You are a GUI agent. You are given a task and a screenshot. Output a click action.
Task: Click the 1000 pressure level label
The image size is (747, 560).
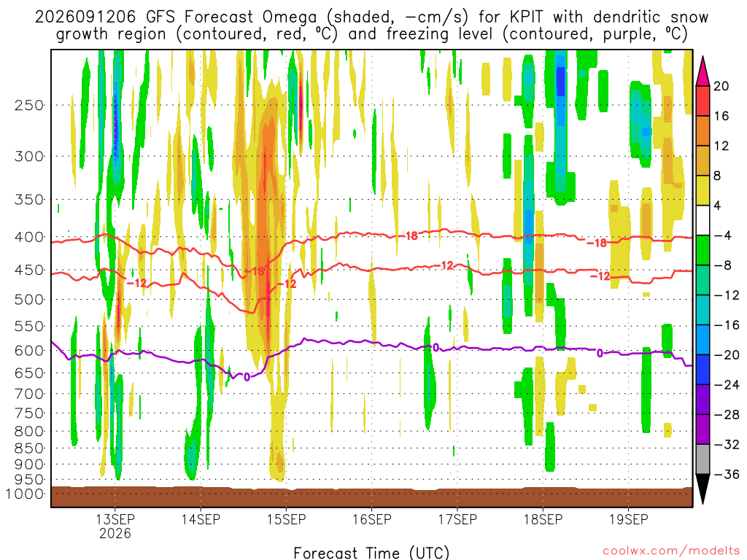coord(25,494)
